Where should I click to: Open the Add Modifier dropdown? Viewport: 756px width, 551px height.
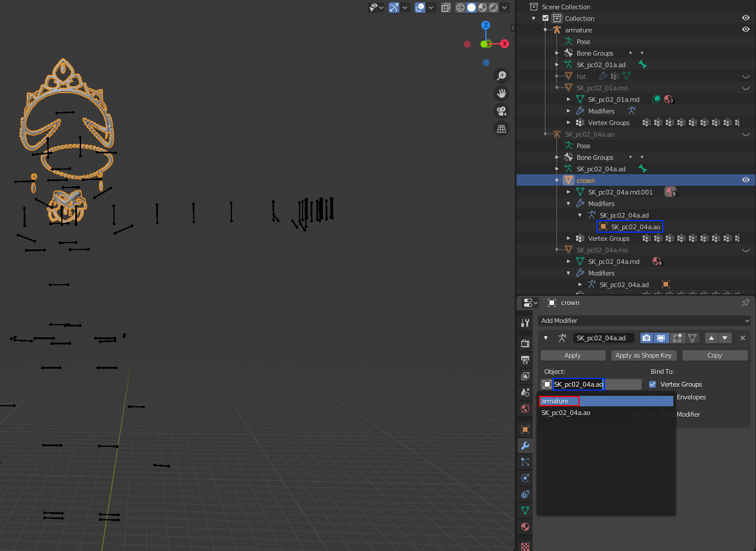pos(644,321)
